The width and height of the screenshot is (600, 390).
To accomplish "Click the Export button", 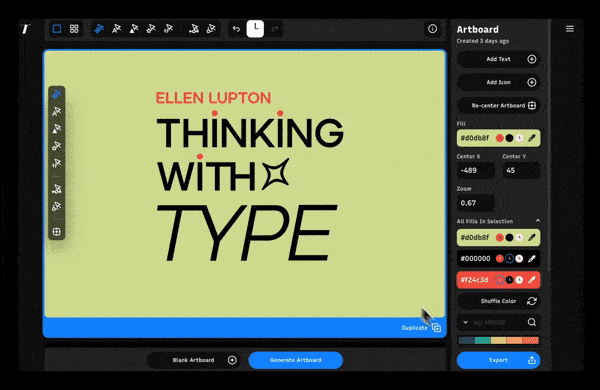I will coord(499,360).
